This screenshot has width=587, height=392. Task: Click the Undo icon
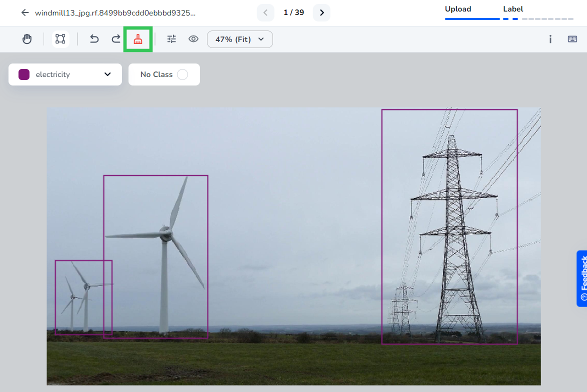tap(94, 38)
